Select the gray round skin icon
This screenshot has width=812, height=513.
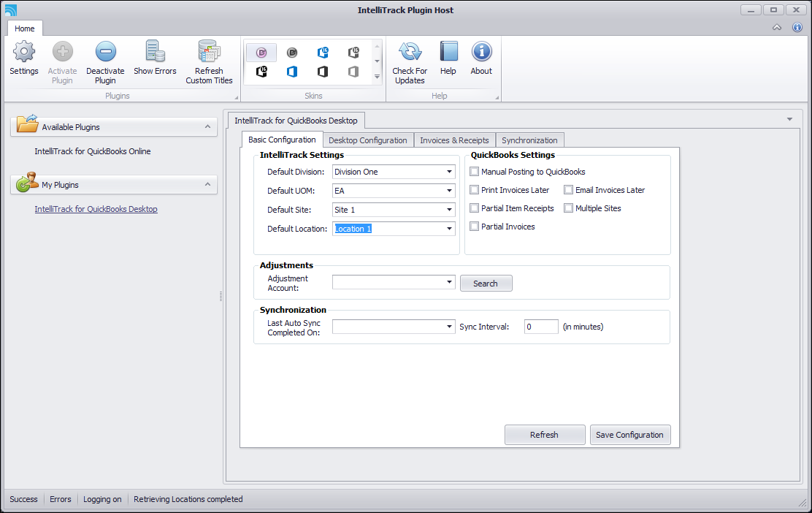[292, 53]
